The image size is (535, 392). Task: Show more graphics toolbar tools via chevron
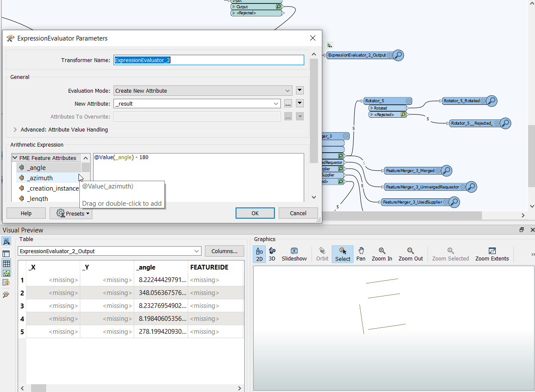point(533,254)
